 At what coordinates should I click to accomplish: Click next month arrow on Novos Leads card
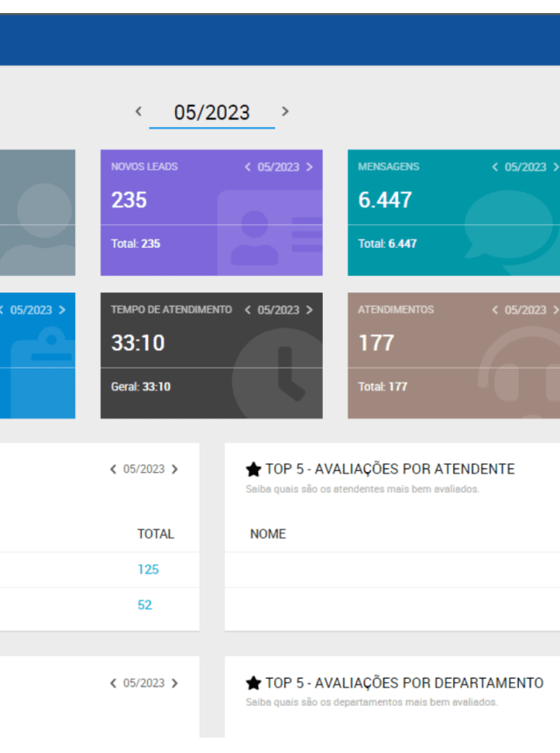(309, 167)
